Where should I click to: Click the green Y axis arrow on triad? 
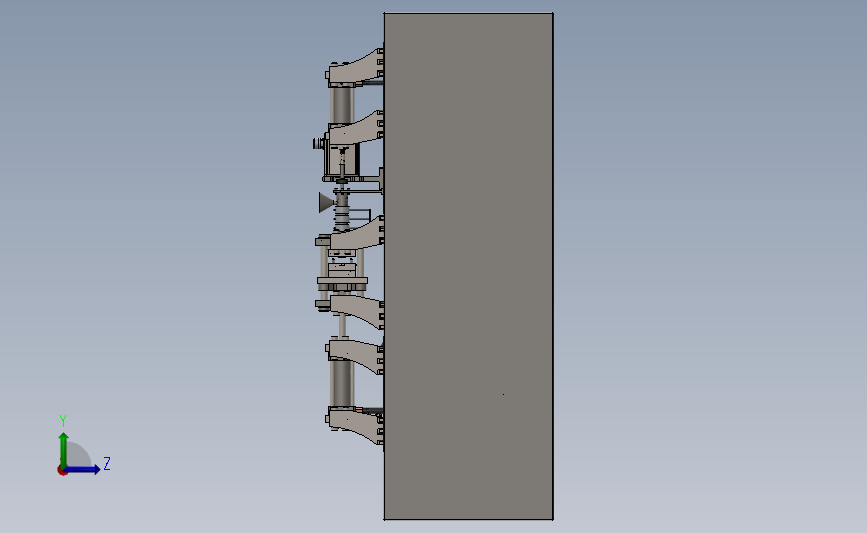pos(64,449)
